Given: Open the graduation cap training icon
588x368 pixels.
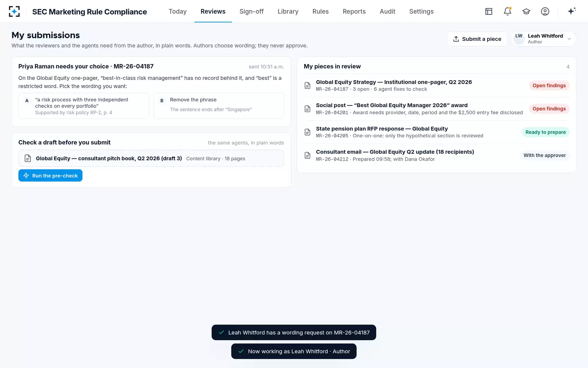Looking at the screenshot, I should click(x=526, y=11).
